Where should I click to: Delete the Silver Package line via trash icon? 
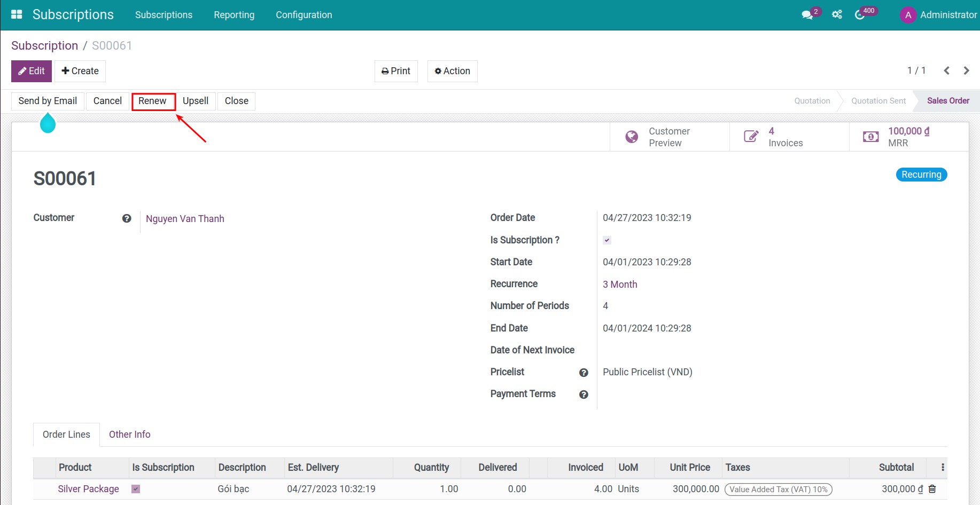coord(932,488)
